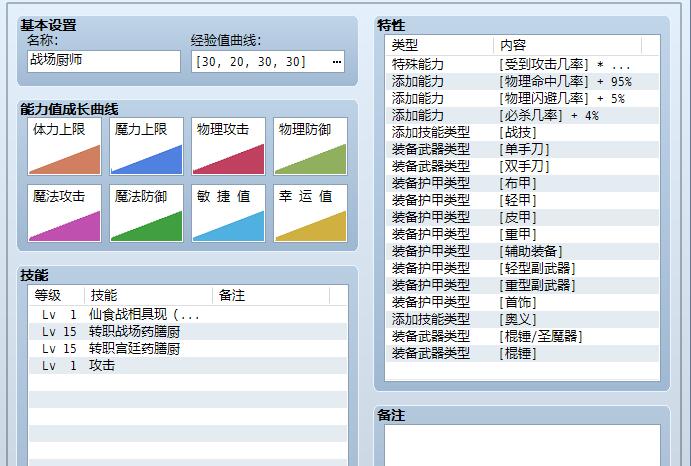Open the 物理攻击 growth curve thumbnail
The height and width of the screenshot is (466, 691).
coord(228,146)
